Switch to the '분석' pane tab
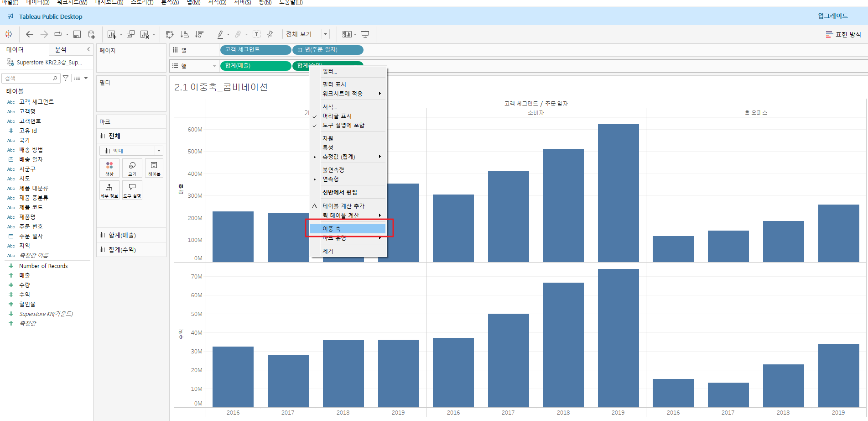 (x=61, y=50)
